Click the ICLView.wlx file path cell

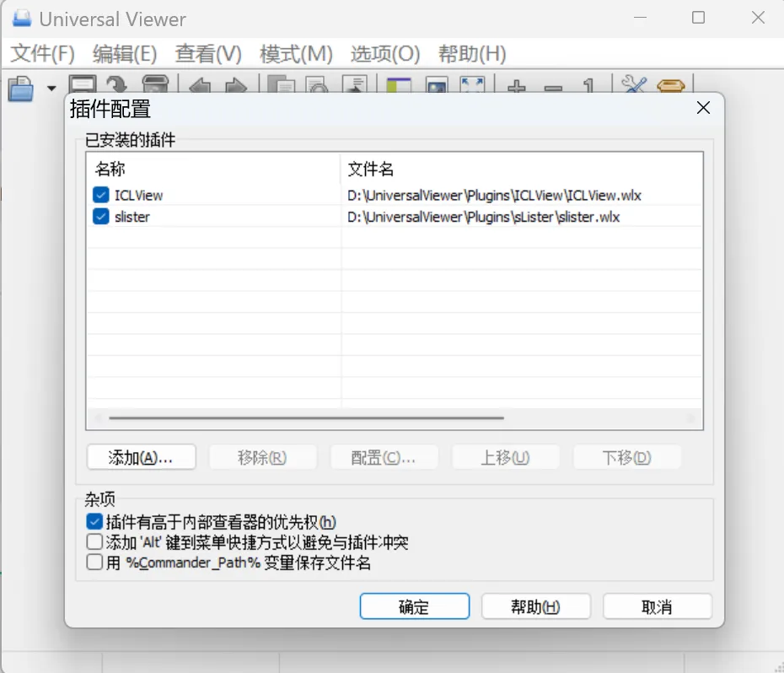(x=494, y=195)
